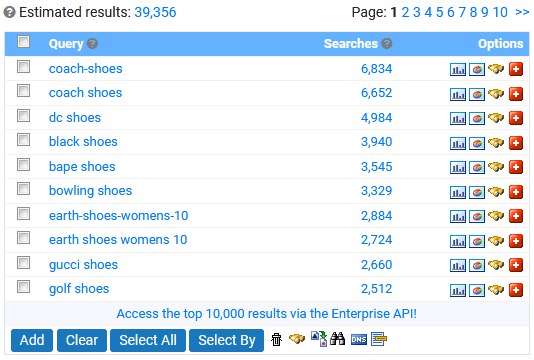Viewport: 534px width, 360px height.
Task: Click the Select By button
Action: pyautogui.click(x=226, y=340)
